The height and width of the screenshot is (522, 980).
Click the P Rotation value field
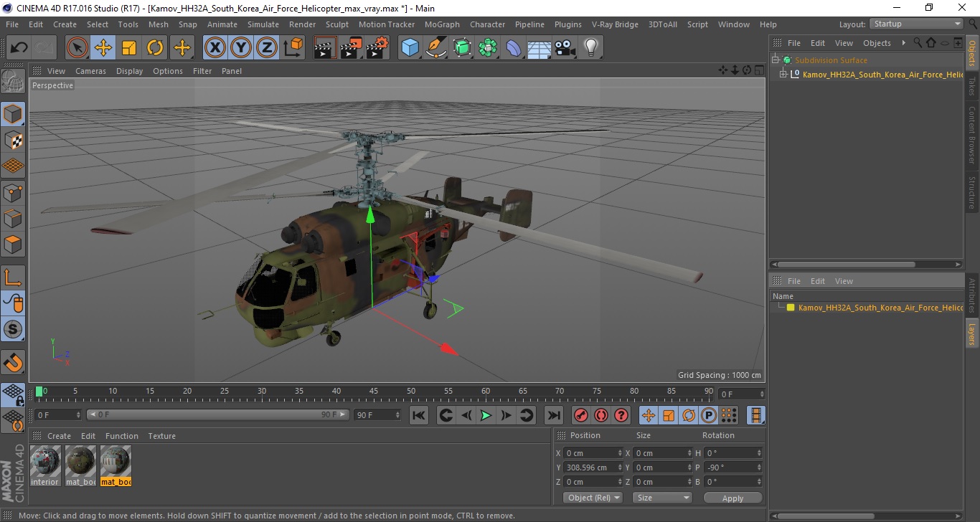click(x=733, y=468)
